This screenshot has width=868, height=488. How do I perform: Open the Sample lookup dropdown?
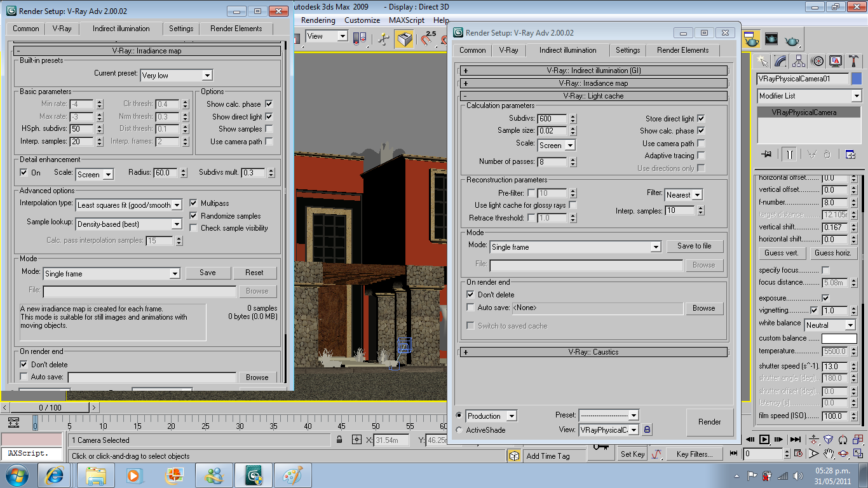tap(129, 224)
